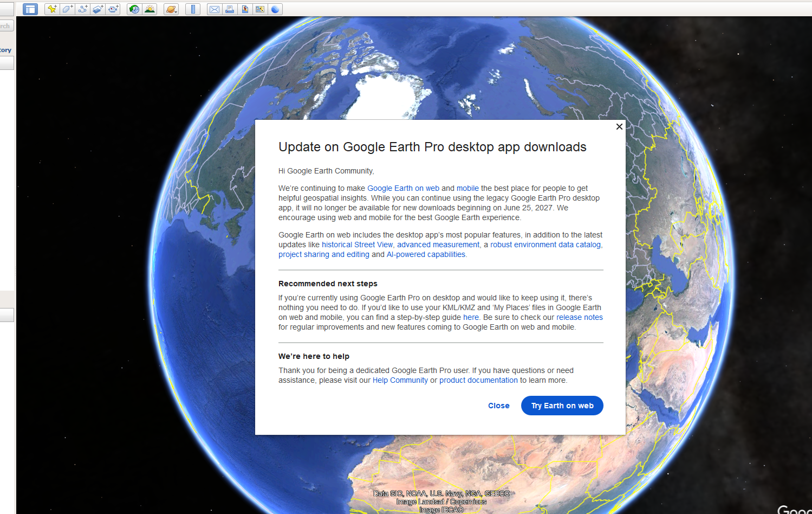The height and width of the screenshot is (514, 812).
Task: Show historical imagery clock icon
Action: pos(134,9)
